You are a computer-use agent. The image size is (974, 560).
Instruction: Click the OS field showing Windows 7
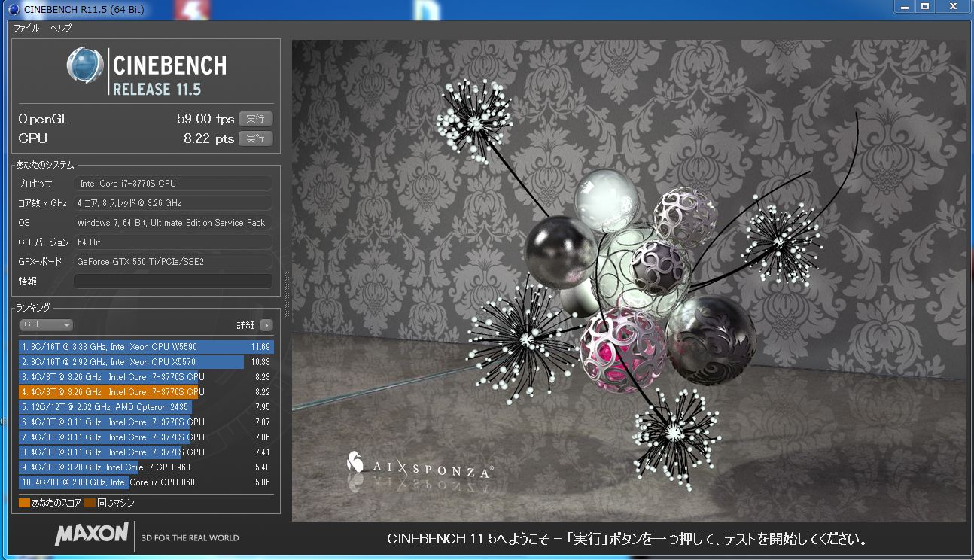pos(173,223)
